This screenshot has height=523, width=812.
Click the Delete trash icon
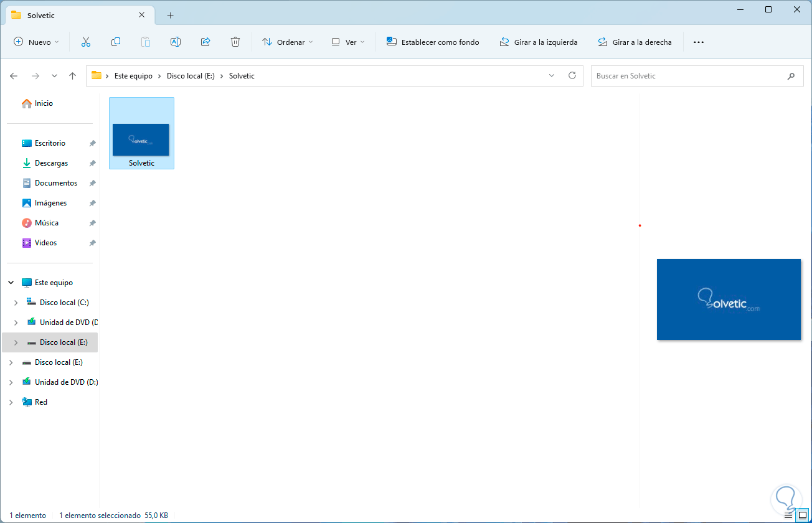(235, 42)
